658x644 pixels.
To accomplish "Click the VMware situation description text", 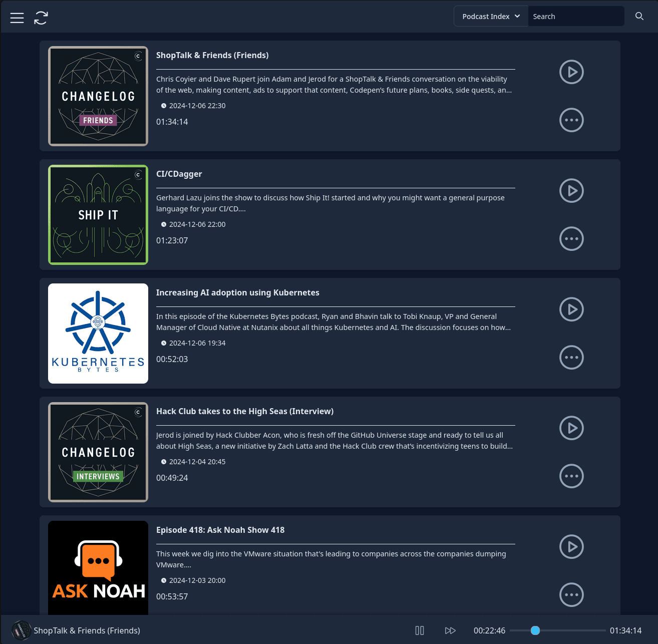I will tap(331, 559).
